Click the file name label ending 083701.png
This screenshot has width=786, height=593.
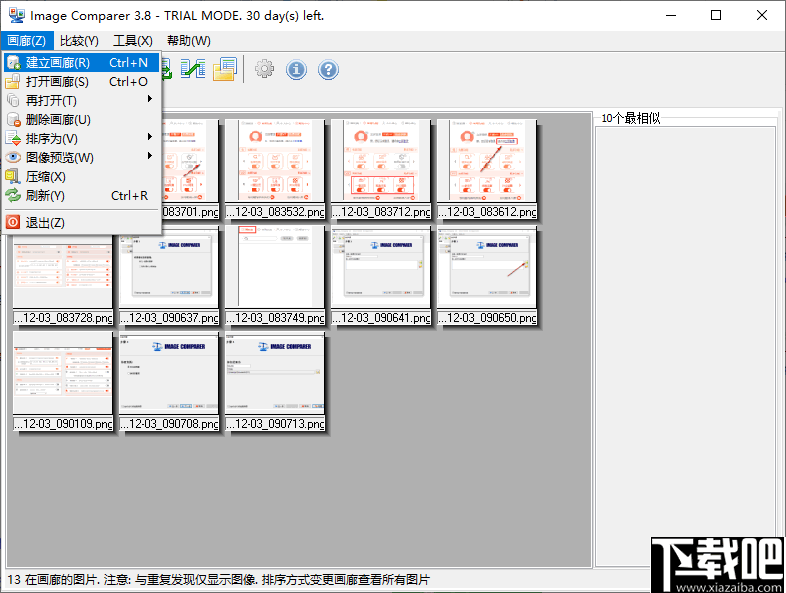[x=190, y=212]
